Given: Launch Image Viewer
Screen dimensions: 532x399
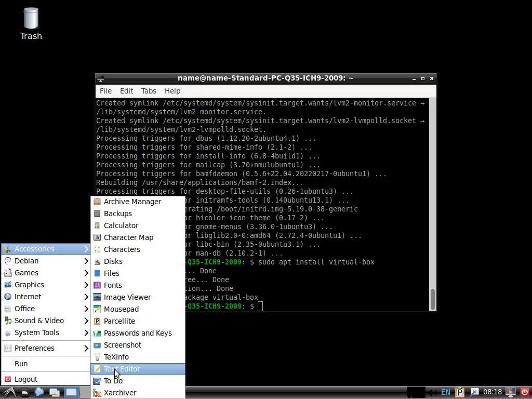Looking at the screenshot, I should tap(138, 297).
